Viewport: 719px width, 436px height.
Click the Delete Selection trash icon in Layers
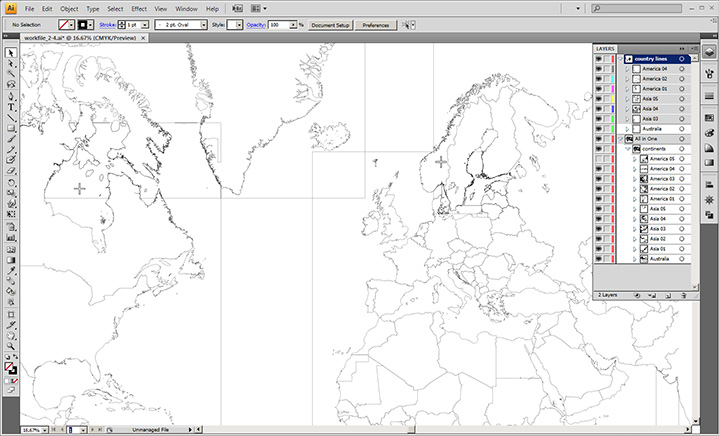click(x=682, y=296)
